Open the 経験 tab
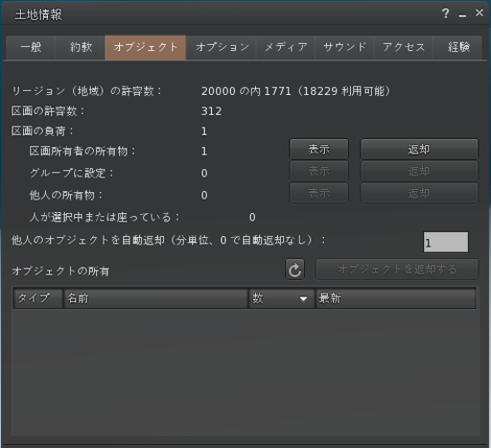 tap(458, 47)
